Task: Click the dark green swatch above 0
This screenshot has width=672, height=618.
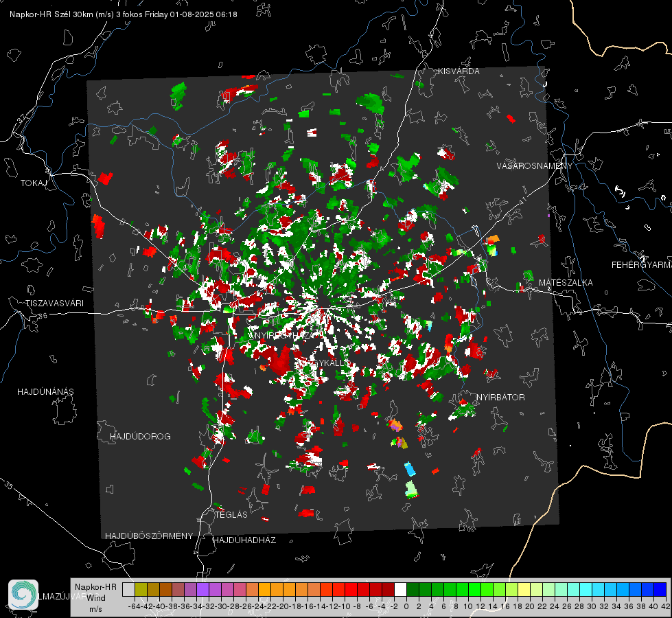Action: click(413, 589)
